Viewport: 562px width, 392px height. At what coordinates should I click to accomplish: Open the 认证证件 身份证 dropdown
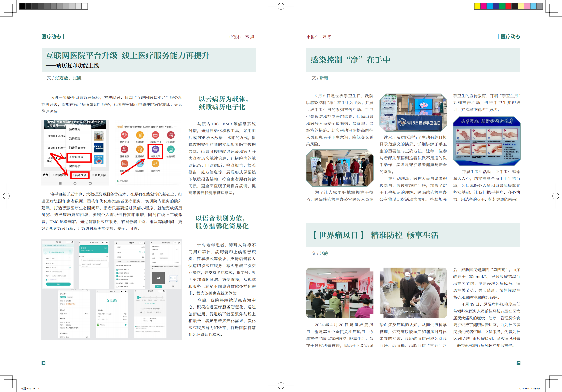coord(177,263)
